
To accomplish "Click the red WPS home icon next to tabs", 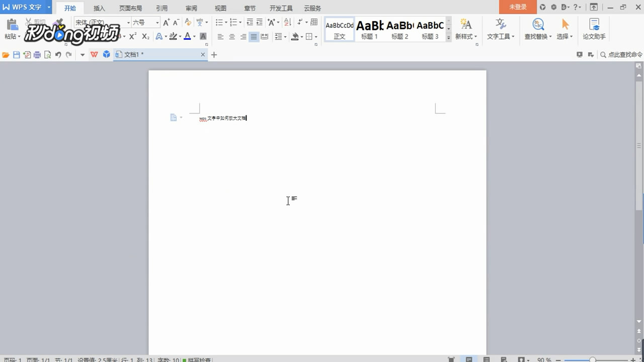I will 94,55.
